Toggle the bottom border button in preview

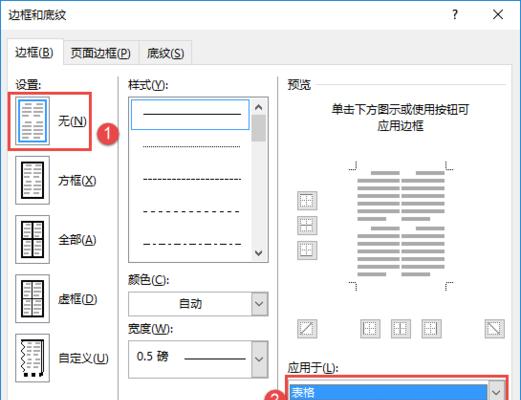[307, 250]
